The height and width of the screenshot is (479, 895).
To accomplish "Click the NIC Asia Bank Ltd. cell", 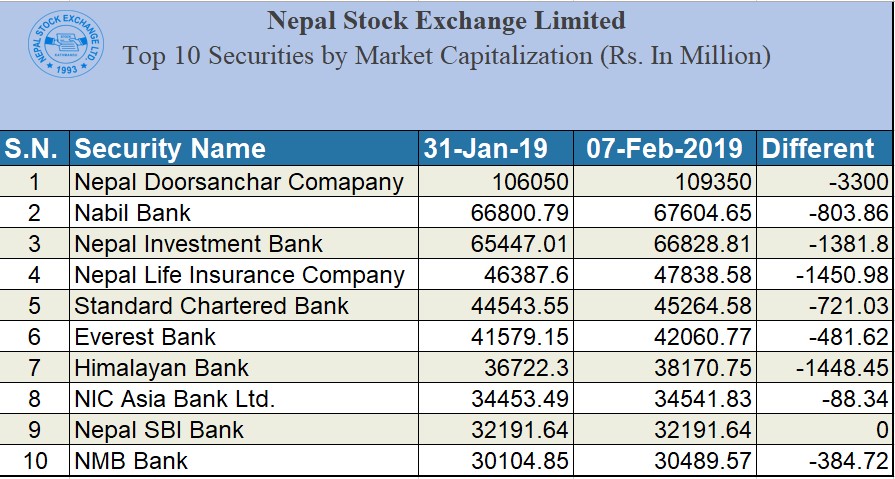I will point(244,398).
